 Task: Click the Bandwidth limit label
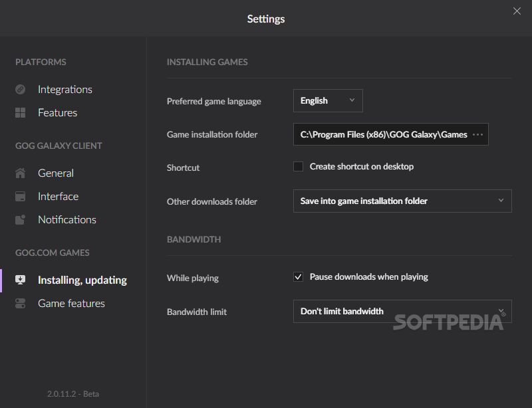click(x=197, y=312)
